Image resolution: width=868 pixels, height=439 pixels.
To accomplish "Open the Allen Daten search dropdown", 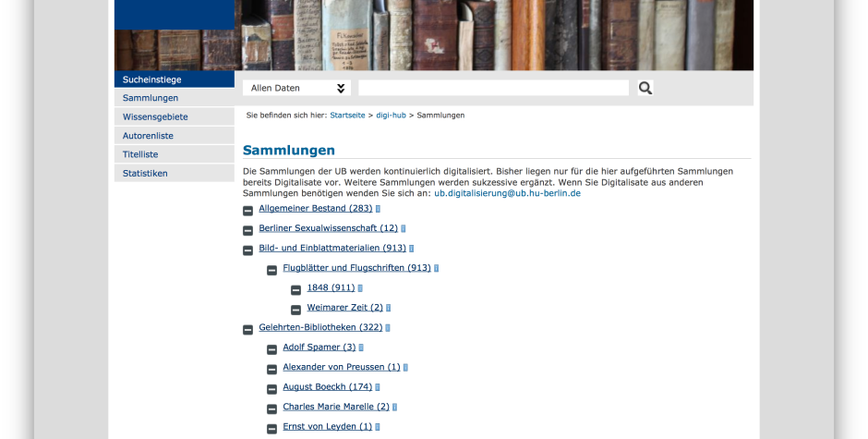I will click(296, 88).
